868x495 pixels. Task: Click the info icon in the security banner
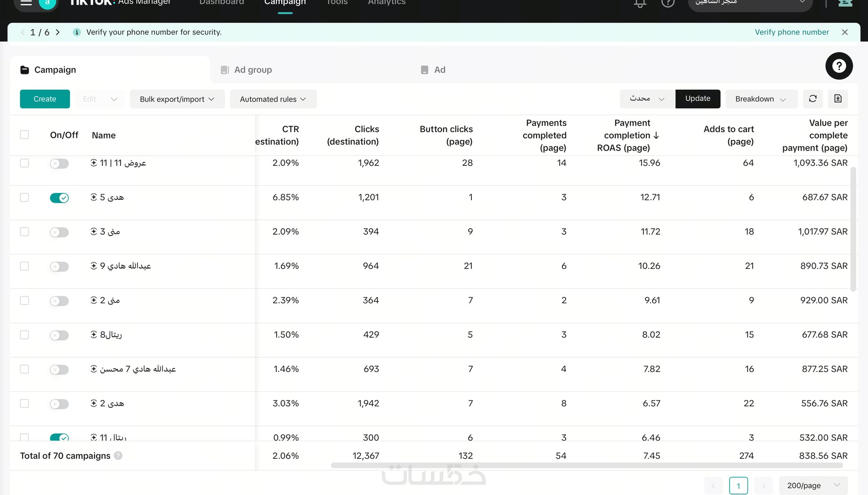(77, 32)
